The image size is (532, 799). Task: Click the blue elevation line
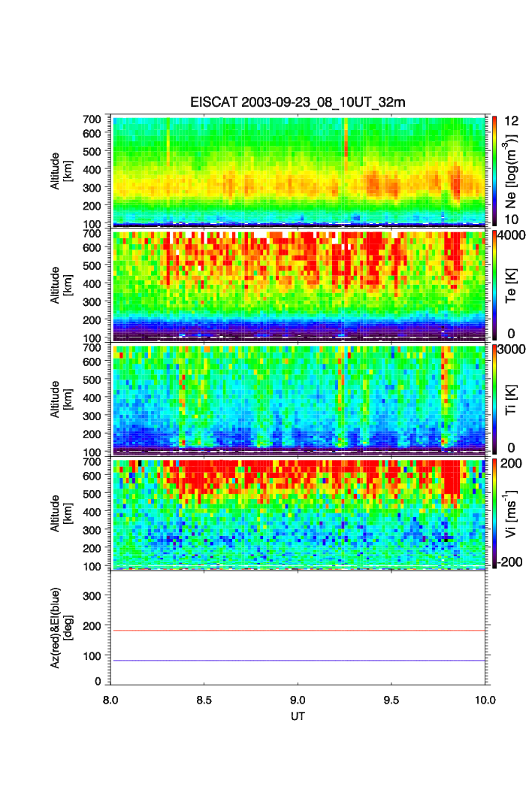pos(299,661)
